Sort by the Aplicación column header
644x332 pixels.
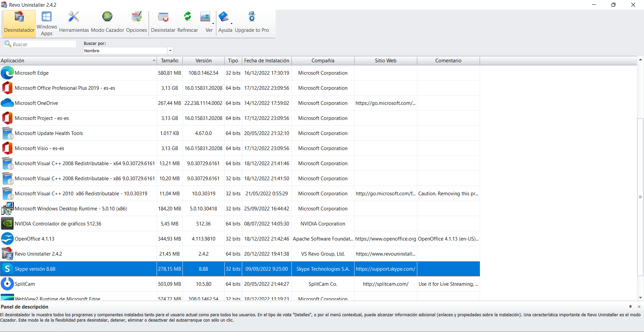pos(78,61)
